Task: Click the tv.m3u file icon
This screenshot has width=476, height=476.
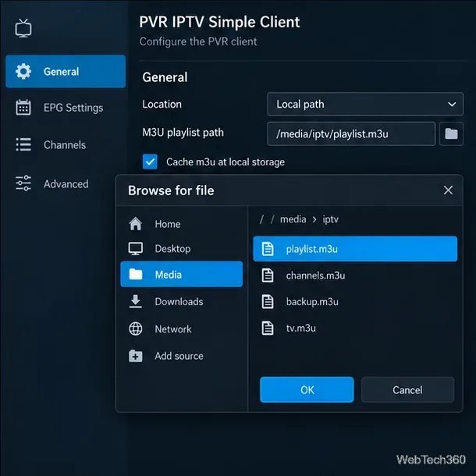Action: 268,329
